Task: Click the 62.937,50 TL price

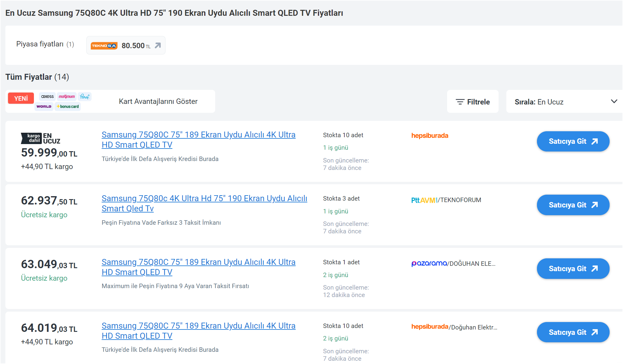Action: click(49, 201)
